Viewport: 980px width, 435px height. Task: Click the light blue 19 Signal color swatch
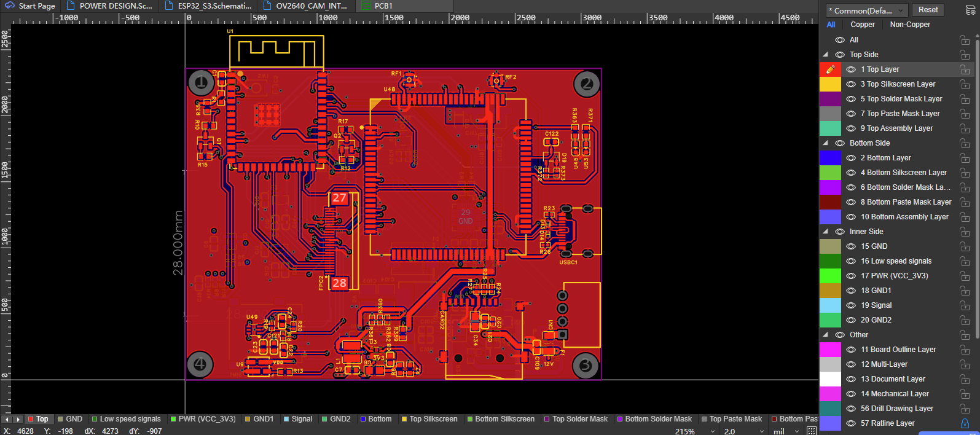tap(830, 305)
